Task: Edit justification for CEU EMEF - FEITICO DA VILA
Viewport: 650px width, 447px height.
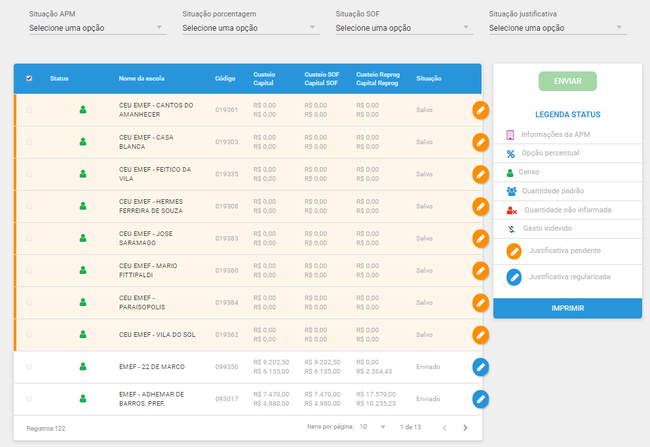Action: coord(480,175)
